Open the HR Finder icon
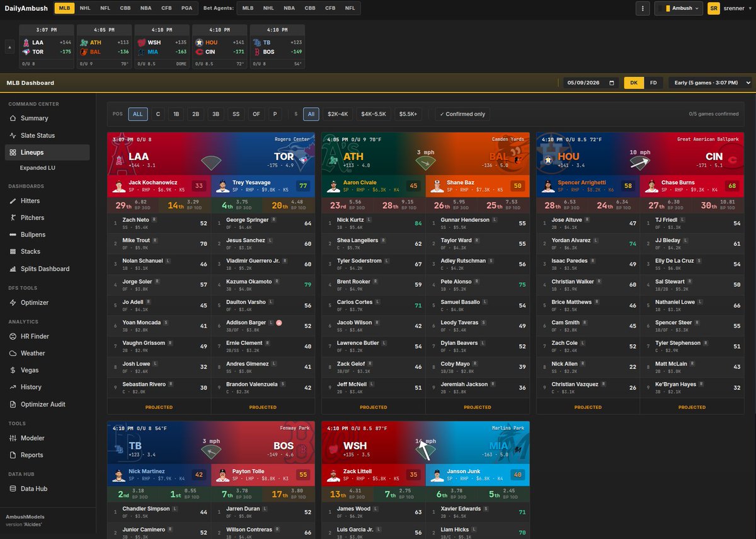Image resolution: width=756 pixels, height=539 pixels. pyautogui.click(x=13, y=337)
